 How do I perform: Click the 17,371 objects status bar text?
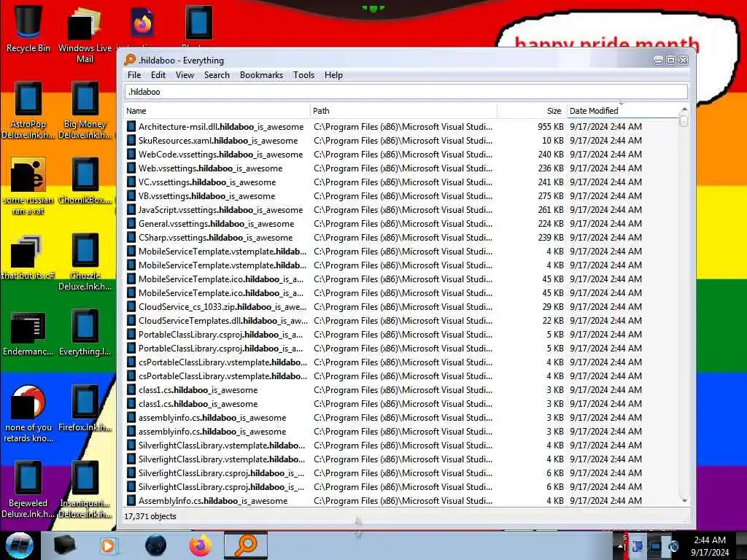click(x=150, y=516)
